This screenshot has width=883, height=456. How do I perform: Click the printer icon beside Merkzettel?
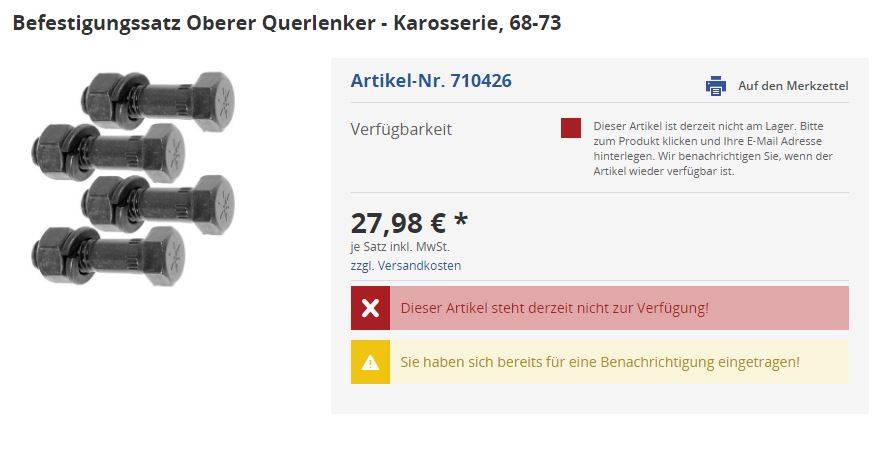pos(716,86)
